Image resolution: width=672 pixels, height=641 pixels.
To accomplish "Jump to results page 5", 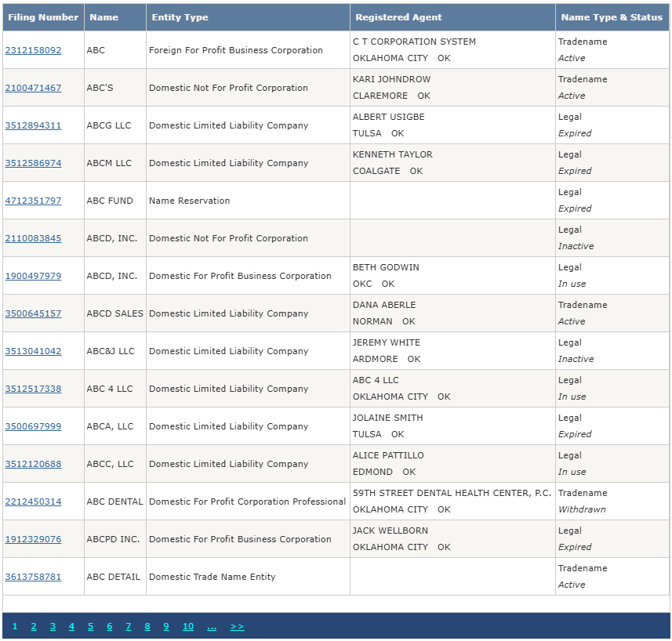I will tap(90, 626).
